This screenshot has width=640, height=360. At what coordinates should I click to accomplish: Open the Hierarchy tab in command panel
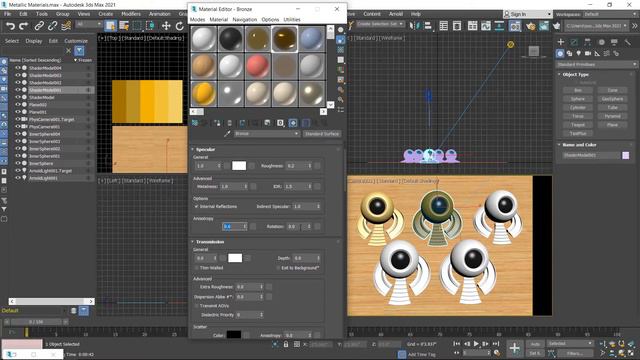tap(587, 42)
